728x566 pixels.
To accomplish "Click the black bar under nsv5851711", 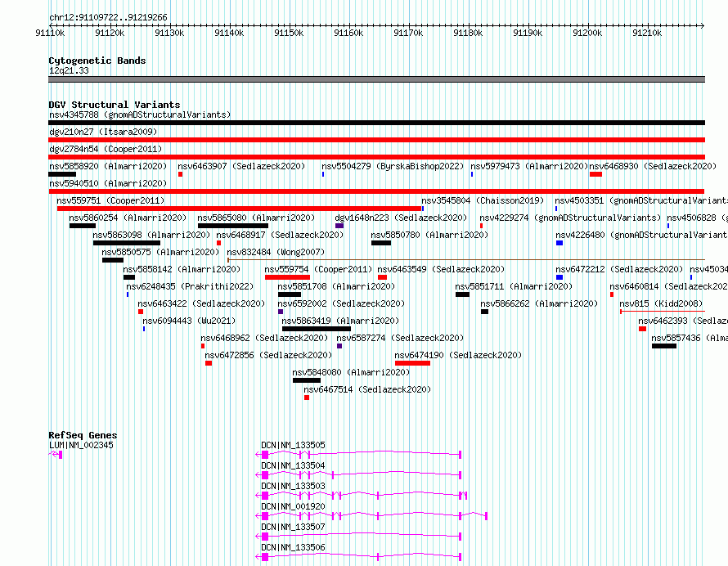I will 462,294.
